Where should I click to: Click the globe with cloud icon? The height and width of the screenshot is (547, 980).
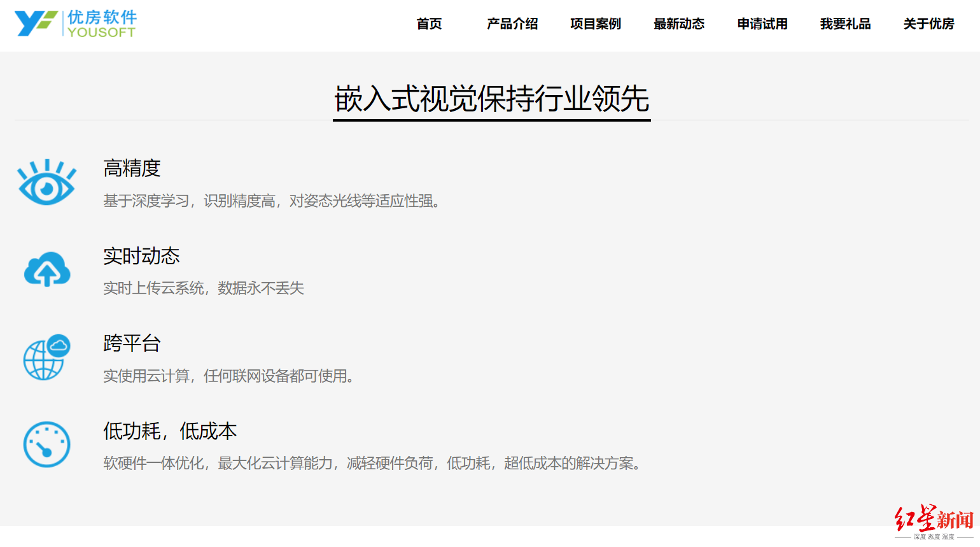(46, 357)
